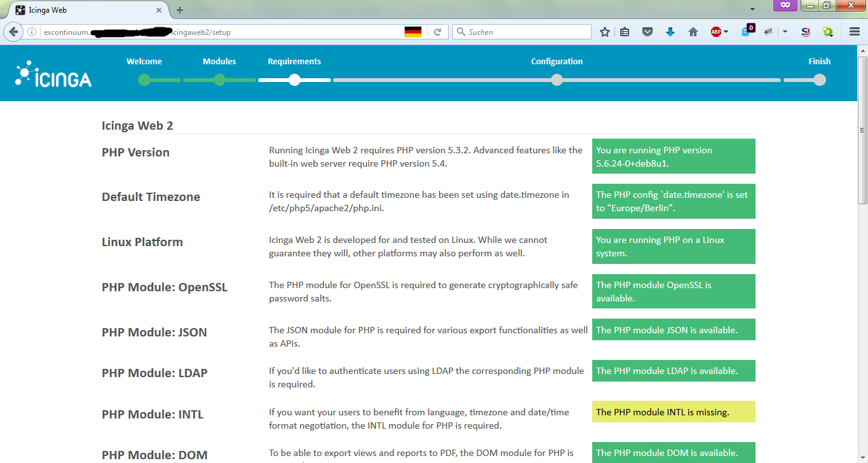Open the Ghostery ghost icon
Screen dimensions: 868x463
click(x=747, y=31)
